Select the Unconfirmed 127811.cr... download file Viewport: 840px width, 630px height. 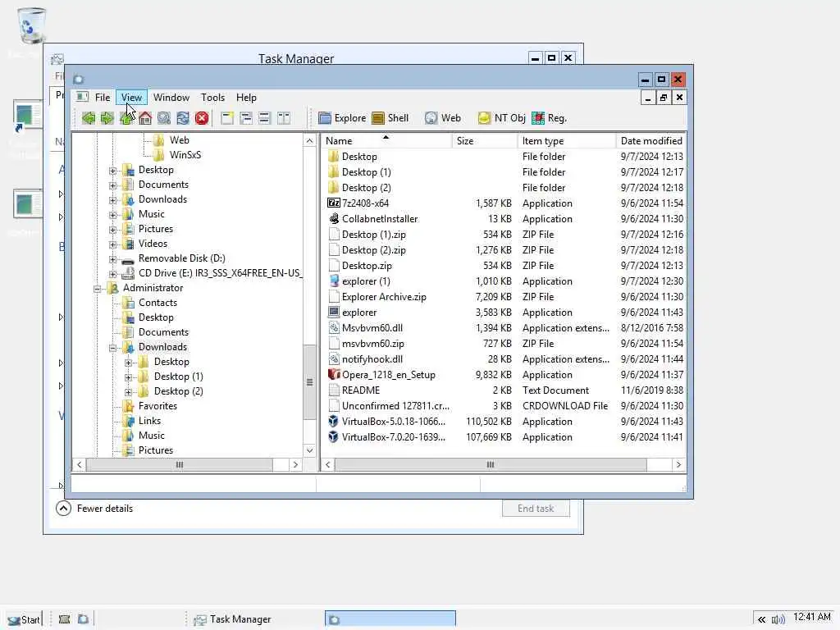pyautogui.click(x=395, y=405)
